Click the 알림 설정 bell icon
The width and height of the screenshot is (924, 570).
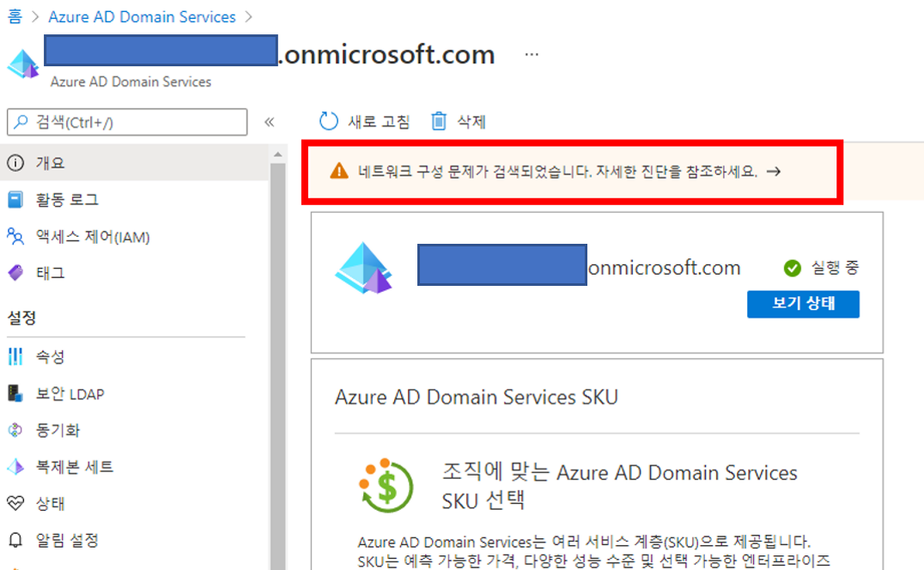tap(15, 540)
